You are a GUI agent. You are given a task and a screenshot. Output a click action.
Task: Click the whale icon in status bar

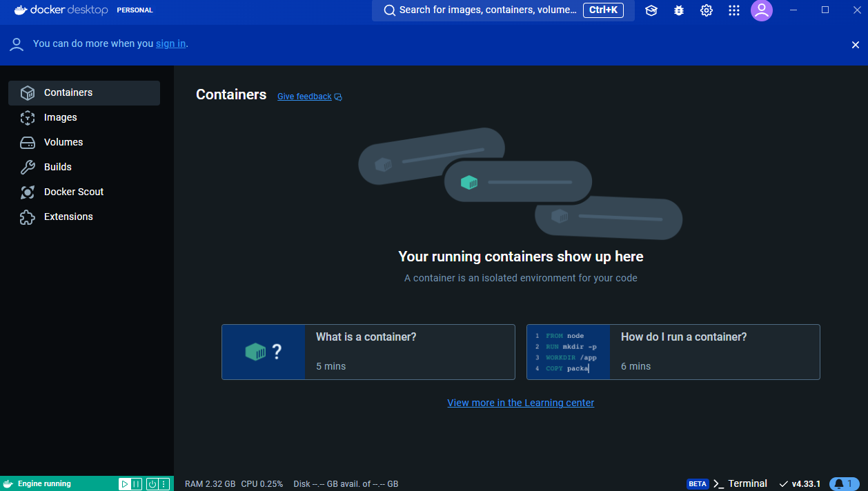[x=8, y=484]
